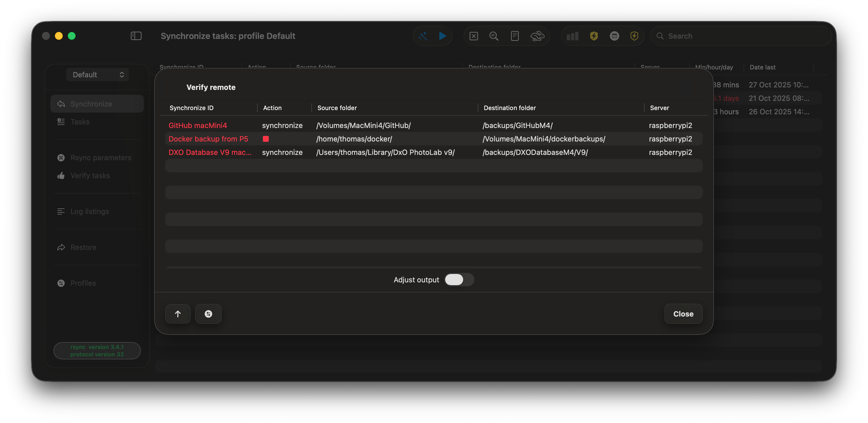The image size is (868, 423).
Task: Open Log listings in sidebar
Action: tap(89, 211)
